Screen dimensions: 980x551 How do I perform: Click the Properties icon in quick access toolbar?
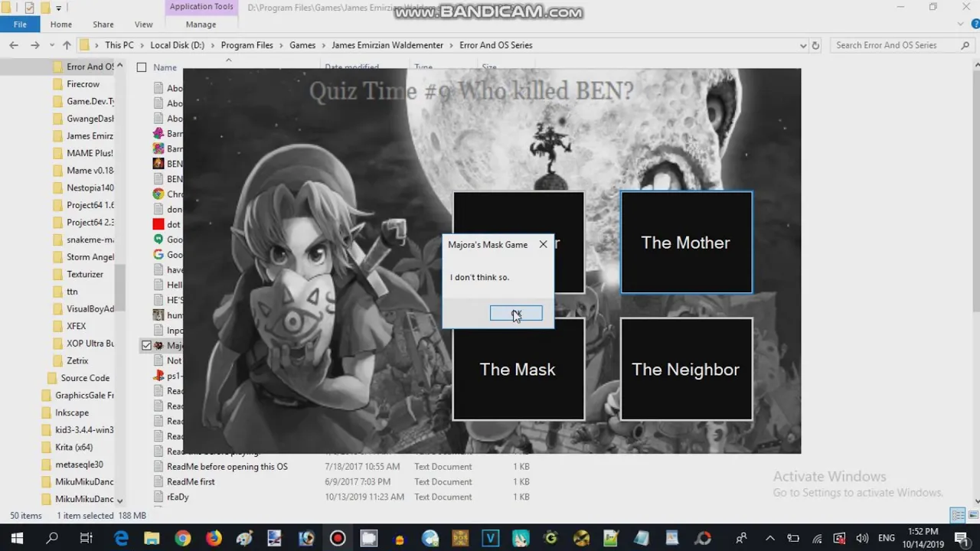click(29, 8)
